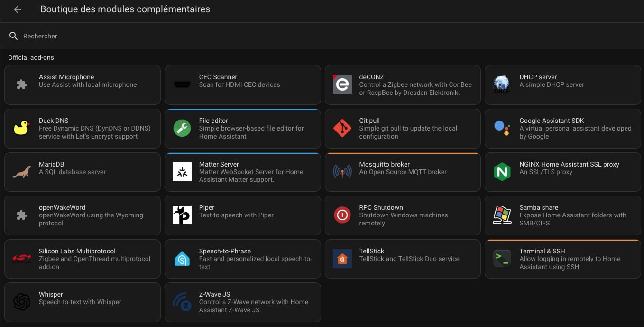Click the Mosquitto broker antenna icon
Viewport: 644px width, 327px height.
pos(342,172)
